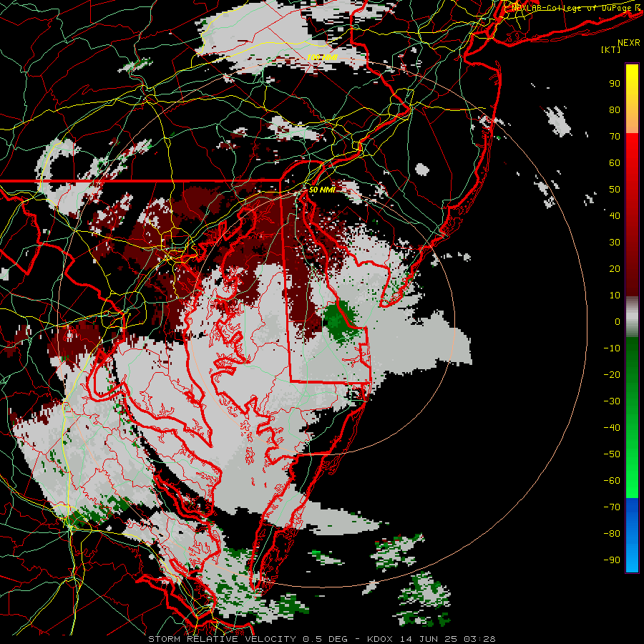
Task: Click the STORM RELATIVE VELOCITY product title
Action: pos(222,639)
